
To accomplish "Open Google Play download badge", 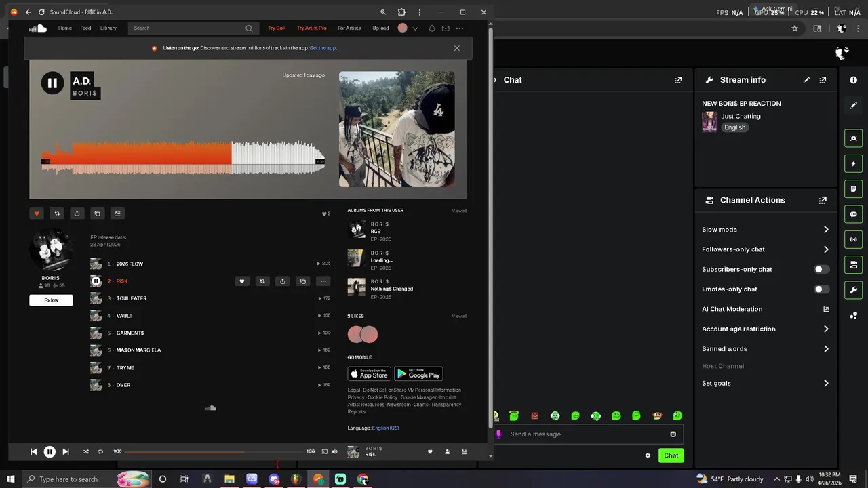I will pos(418,374).
